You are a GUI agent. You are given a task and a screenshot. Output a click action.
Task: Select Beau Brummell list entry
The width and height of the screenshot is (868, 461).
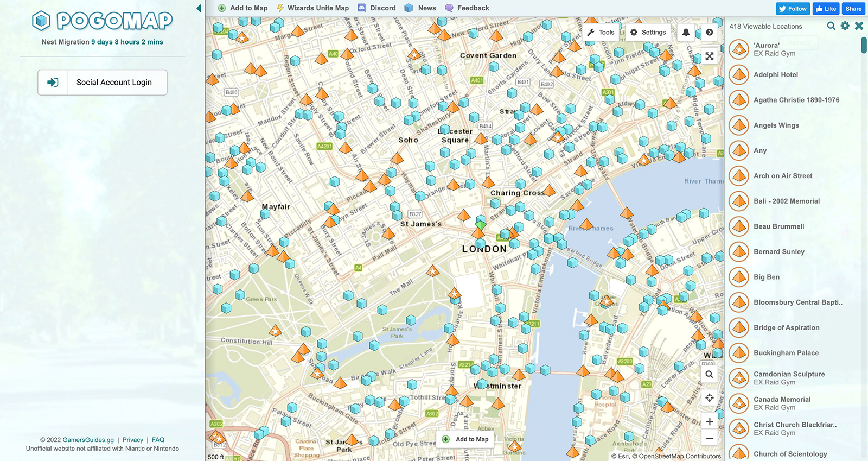click(x=793, y=226)
